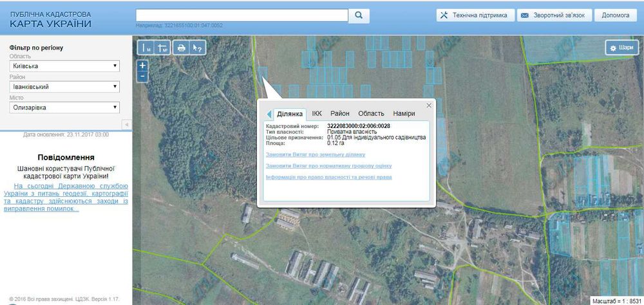
Task: Open the Область dropdown showing Київська
Action: coord(64,66)
